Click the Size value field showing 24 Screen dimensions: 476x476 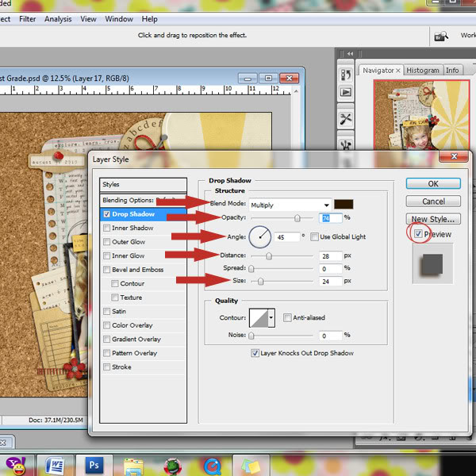[330, 282]
